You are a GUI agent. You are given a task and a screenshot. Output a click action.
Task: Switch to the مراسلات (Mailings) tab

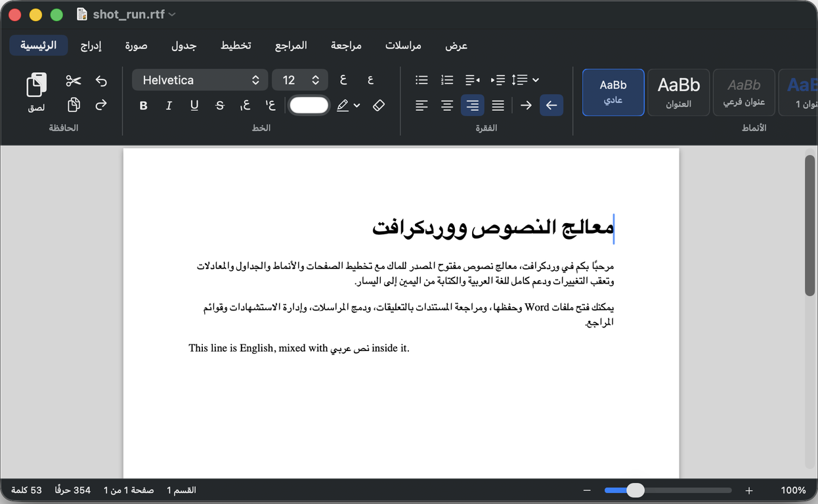tap(403, 45)
